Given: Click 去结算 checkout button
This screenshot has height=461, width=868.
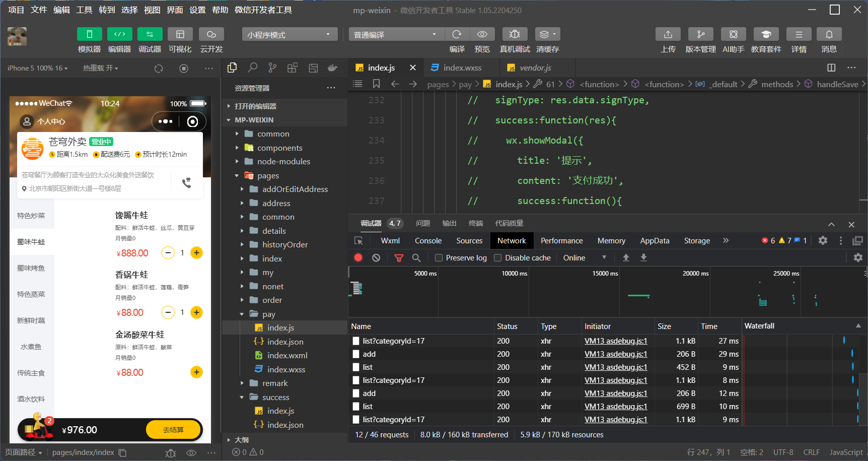Looking at the screenshot, I should pos(173,430).
